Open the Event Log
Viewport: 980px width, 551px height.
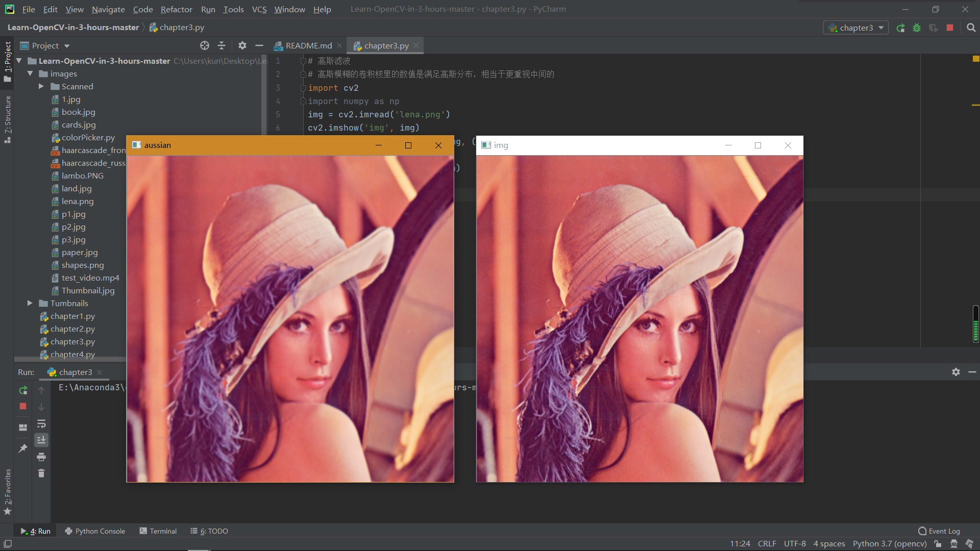pyautogui.click(x=939, y=531)
